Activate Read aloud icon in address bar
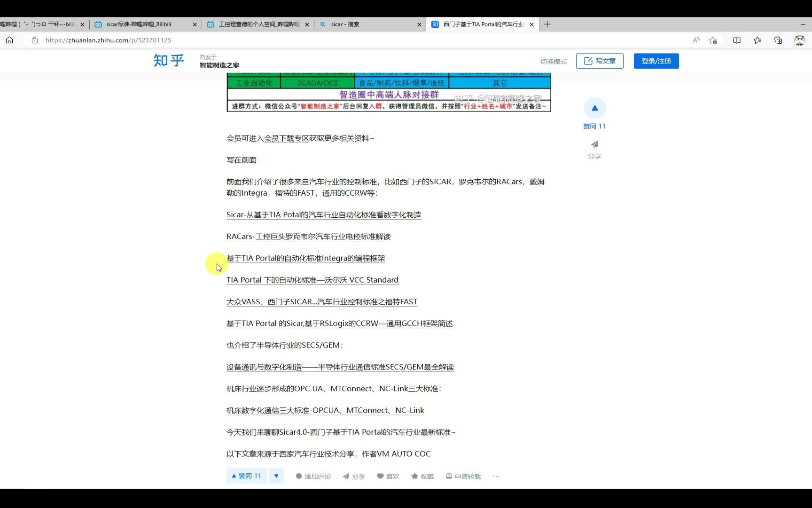812x508 pixels. point(696,40)
